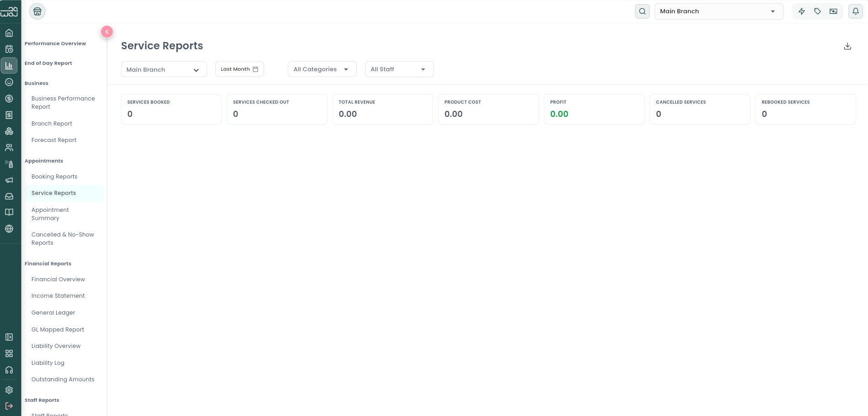The width and height of the screenshot is (868, 416).
Task: Open the Last Month date picker
Action: tap(239, 69)
